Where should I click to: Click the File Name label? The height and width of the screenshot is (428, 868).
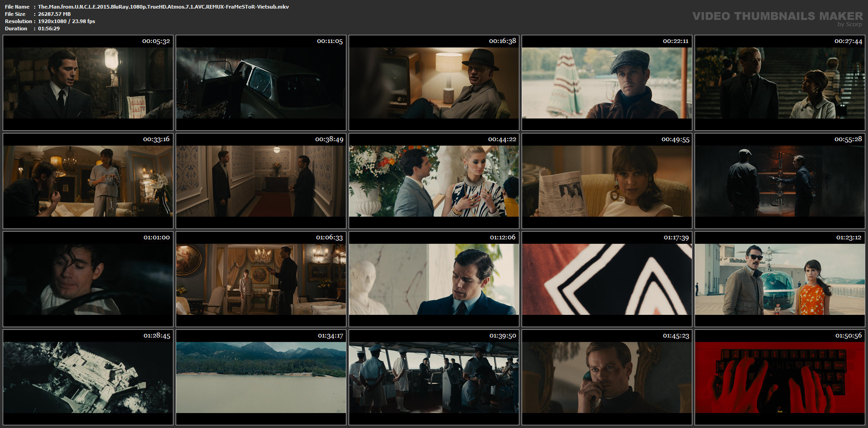[17, 7]
